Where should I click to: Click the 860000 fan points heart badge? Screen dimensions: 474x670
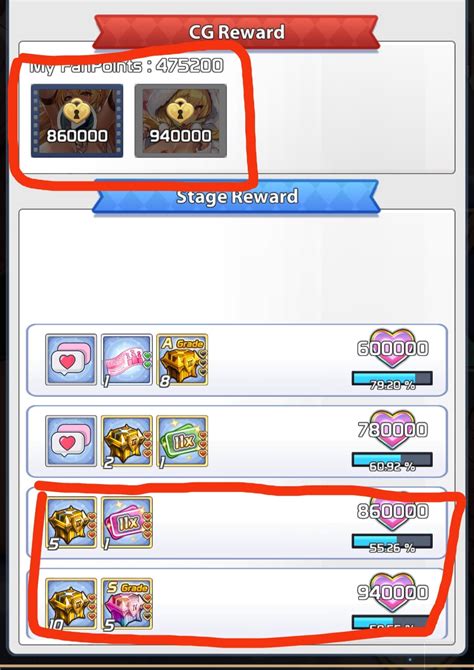(392, 511)
